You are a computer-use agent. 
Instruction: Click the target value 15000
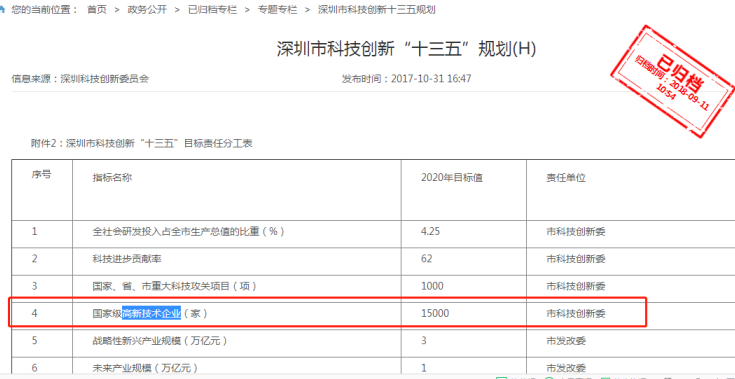click(435, 313)
